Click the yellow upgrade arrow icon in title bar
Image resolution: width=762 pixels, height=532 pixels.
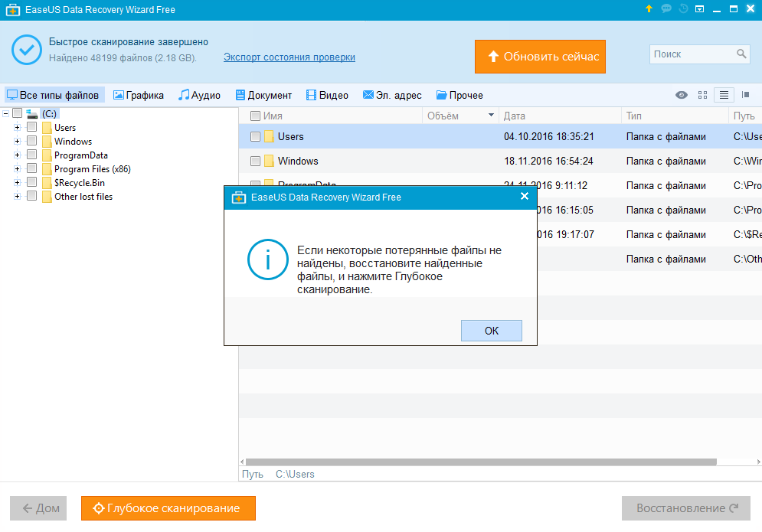(x=649, y=9)
